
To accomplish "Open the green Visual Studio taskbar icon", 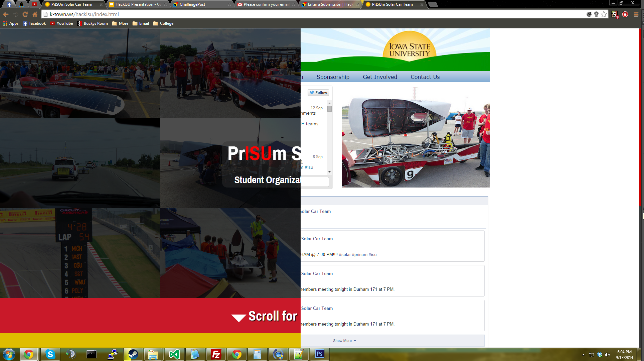I will pyautogui.click(x=174, y=354).
